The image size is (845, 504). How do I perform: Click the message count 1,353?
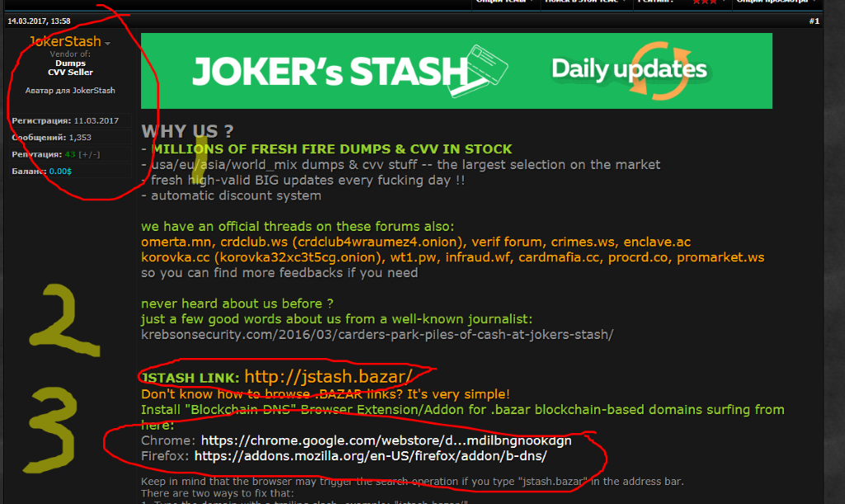(80, 137)
